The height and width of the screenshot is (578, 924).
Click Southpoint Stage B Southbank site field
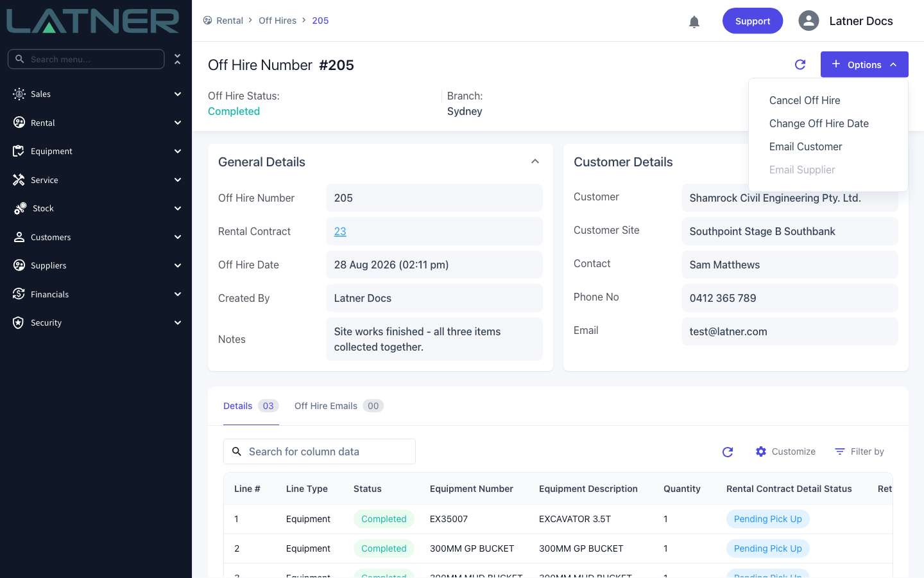point(790,231)
